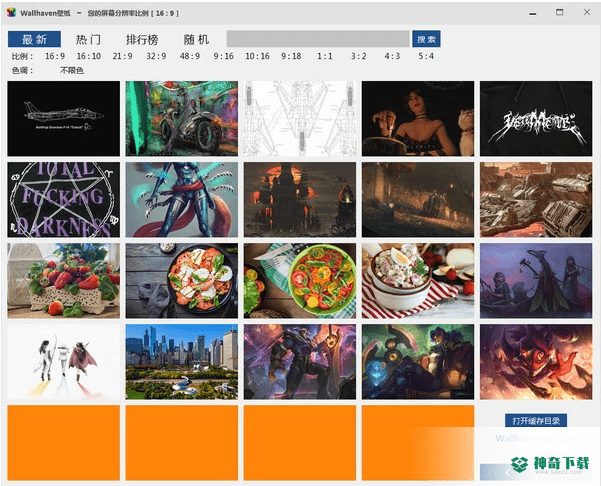
Task: Click the Wallhaven壁纸 app logo icon
Action: [x=11, y=13]
